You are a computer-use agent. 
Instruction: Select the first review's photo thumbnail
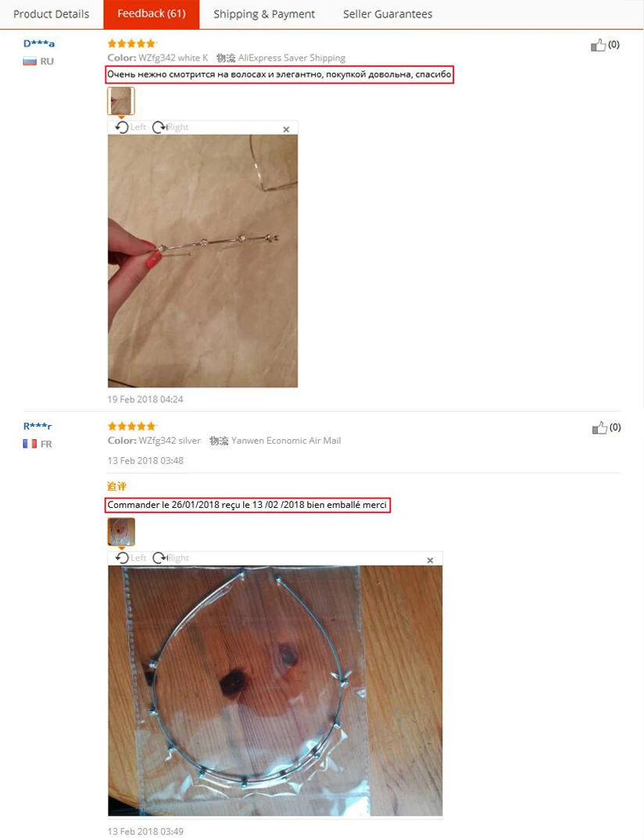pyautogui.click(x=121, y=101)
